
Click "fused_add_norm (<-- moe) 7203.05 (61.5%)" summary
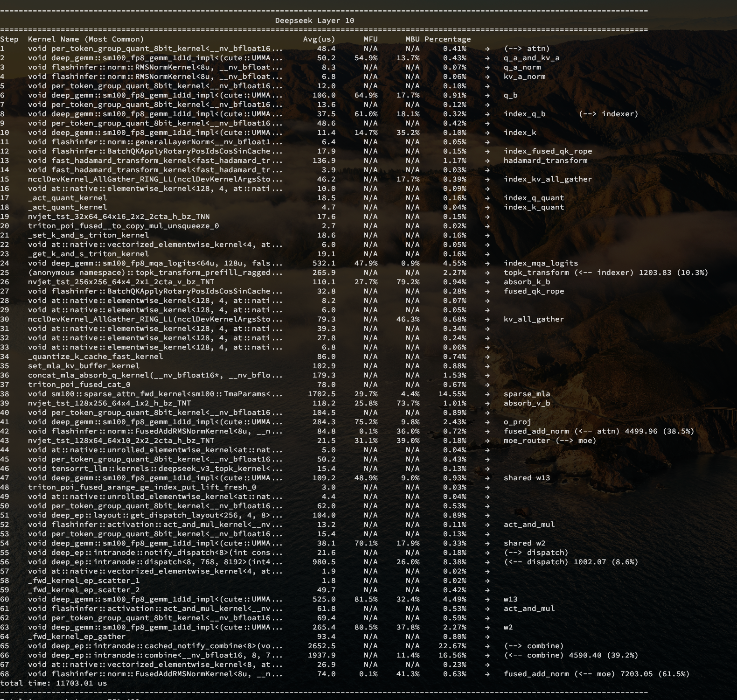tap(597, 674)
